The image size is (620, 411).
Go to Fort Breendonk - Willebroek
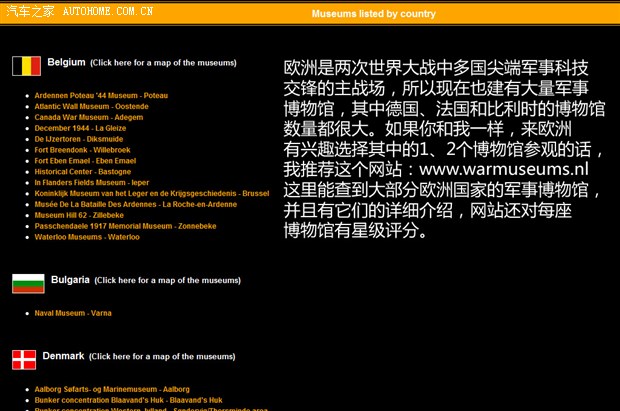tap(82, 149)
